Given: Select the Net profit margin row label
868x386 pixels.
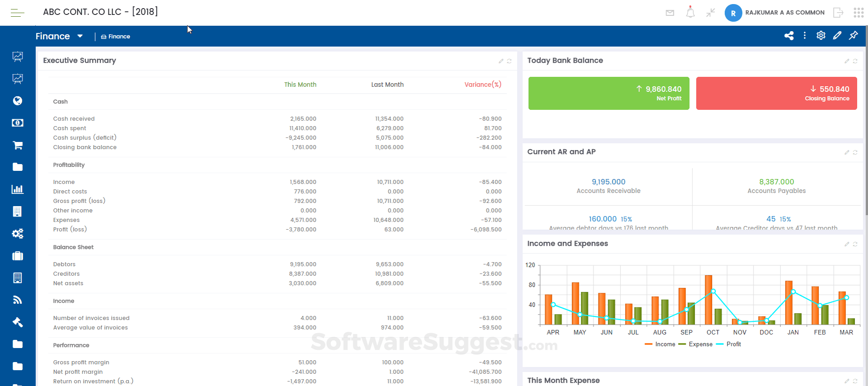Looking at the screenshot, I should click(78, 372).
